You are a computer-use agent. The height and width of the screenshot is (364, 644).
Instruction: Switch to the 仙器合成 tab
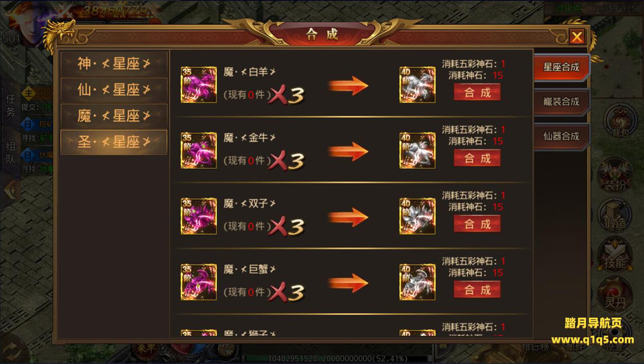click(x=561, y=136)
